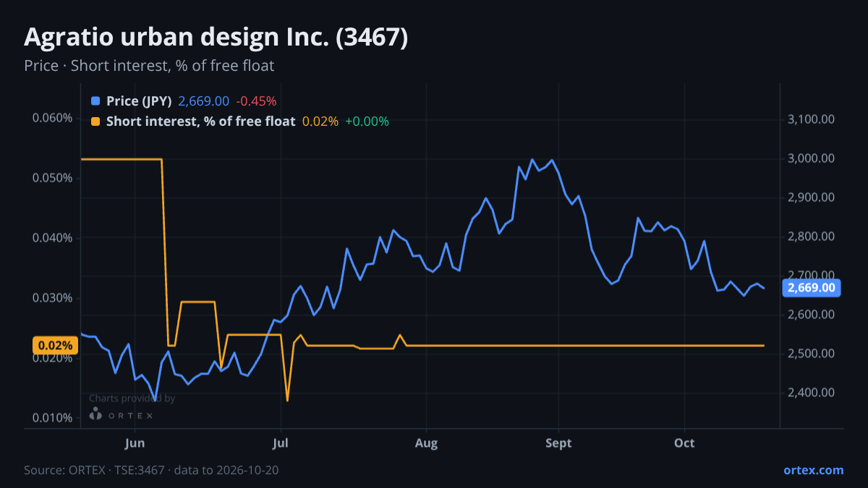This screenshot has width=868, height=488.
Task: Click the chart title Agratio urban design Inc.
Action: click(216, 38)
